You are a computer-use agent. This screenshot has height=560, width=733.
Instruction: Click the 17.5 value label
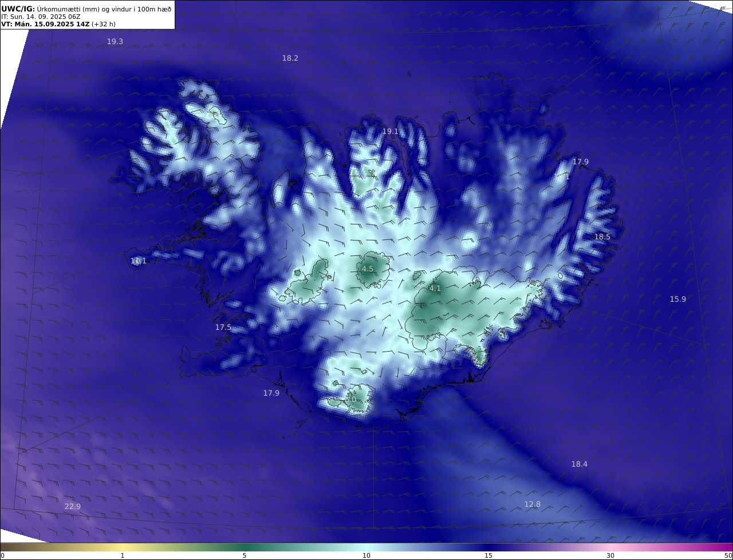click(x=223, y=327)
